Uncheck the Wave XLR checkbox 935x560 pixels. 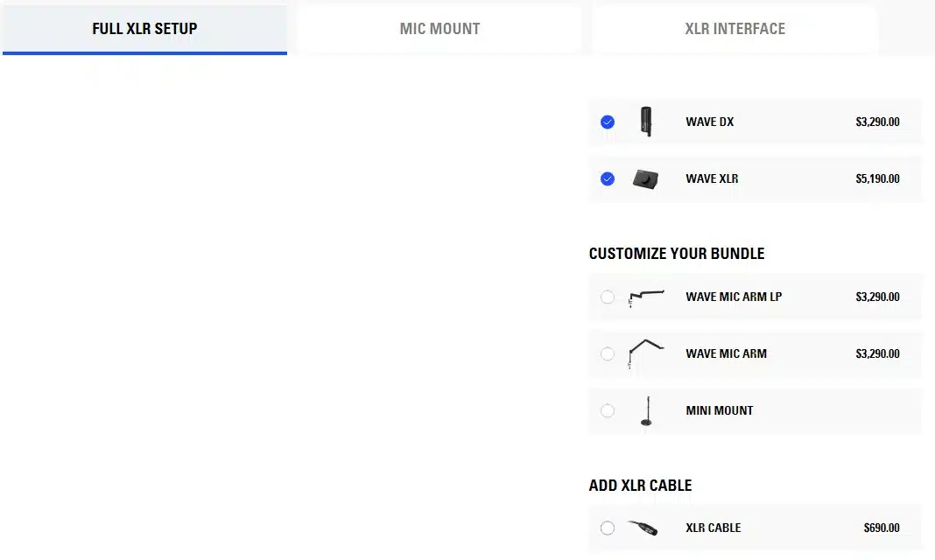tap(608, 178)
